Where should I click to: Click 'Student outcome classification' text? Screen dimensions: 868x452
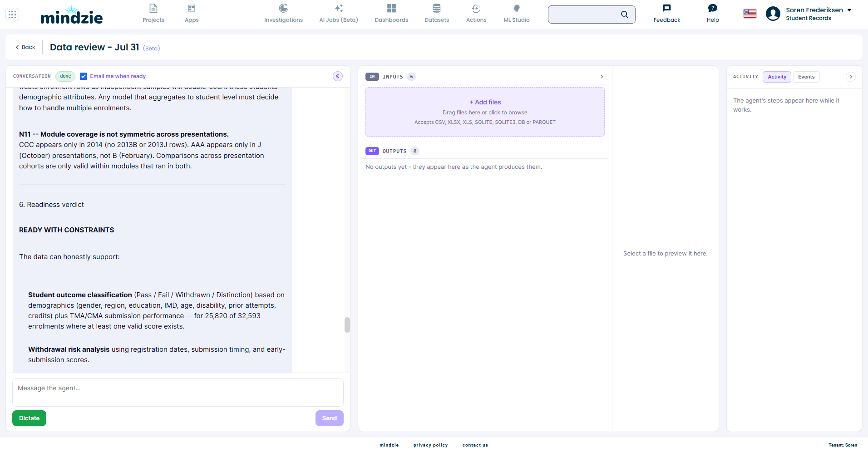tap(80, 295)
